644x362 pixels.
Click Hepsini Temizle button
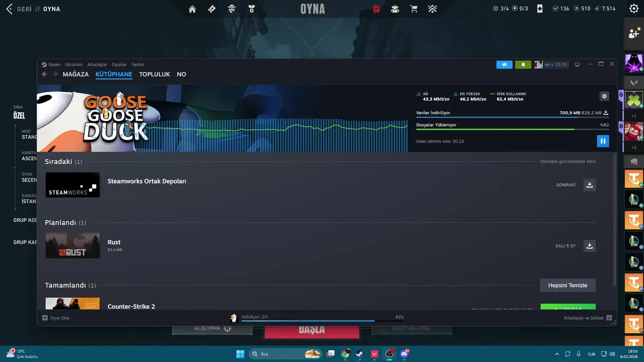(568, 285)
